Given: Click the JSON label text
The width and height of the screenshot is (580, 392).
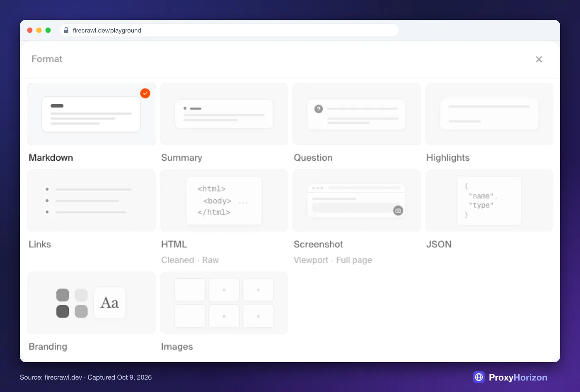Looking at the screenshot, I should [439, 244].
